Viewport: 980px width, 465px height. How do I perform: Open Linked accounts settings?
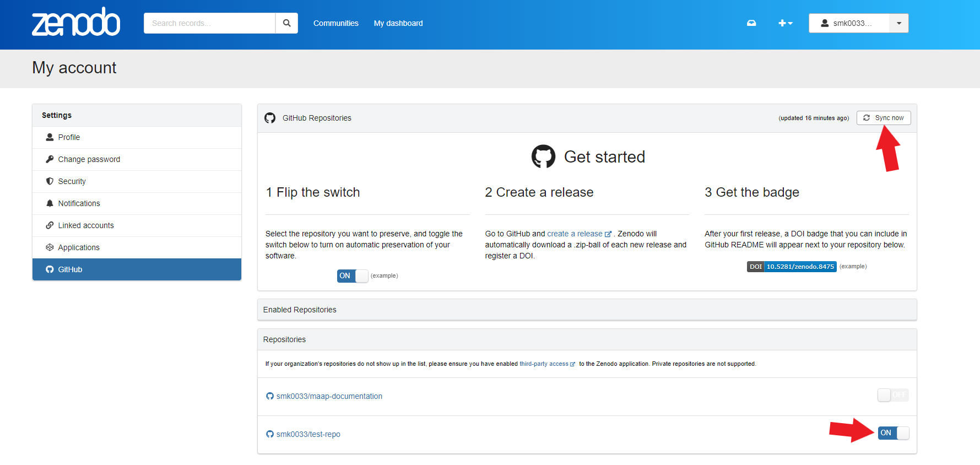pyautogui.click(x=137, y=225)
